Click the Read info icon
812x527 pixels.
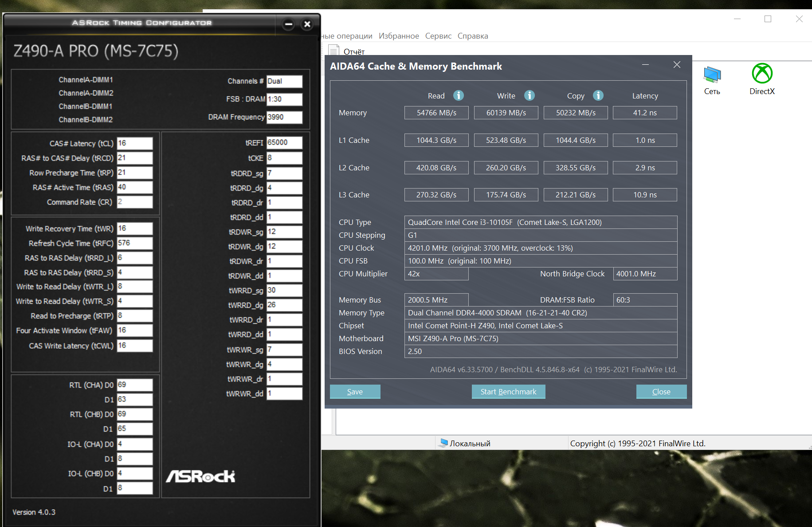click(459, 95)
